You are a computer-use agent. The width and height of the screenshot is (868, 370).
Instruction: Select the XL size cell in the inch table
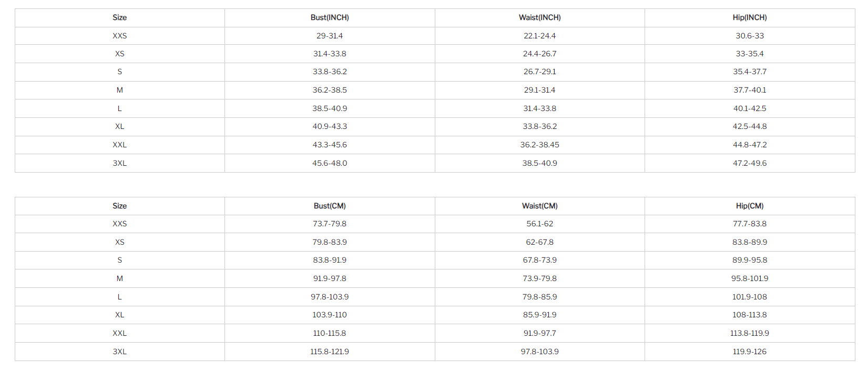[120, 126]
